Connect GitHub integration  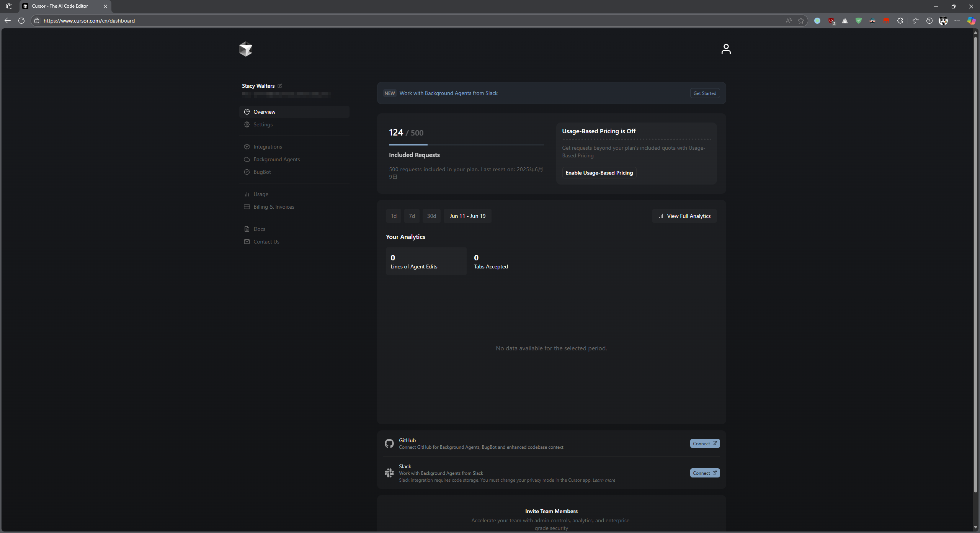[x=704, y=443]
